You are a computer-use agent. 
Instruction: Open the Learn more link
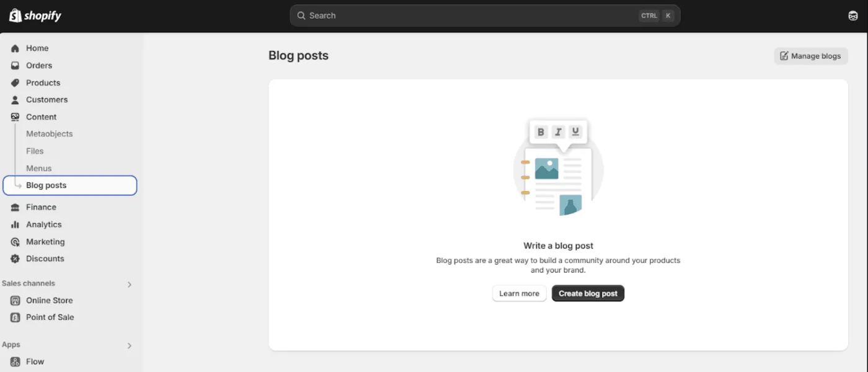[519, 293]
